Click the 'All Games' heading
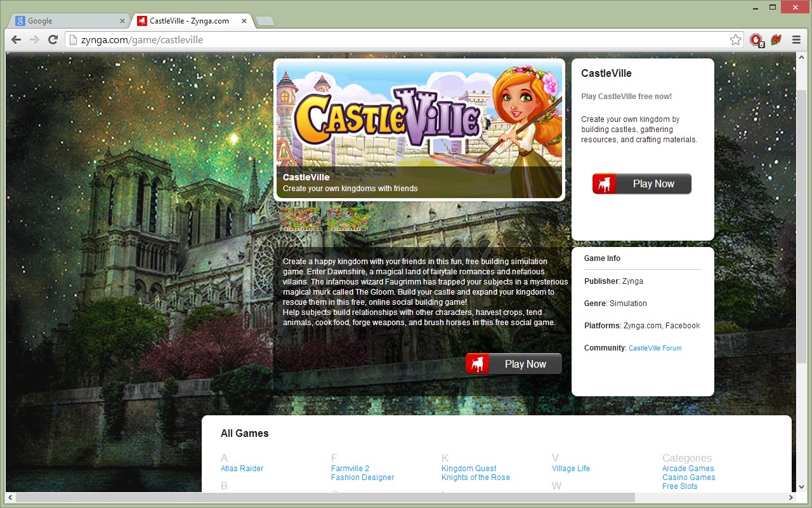The width and height of the screenshot is (812, 508). coord(244,434)
